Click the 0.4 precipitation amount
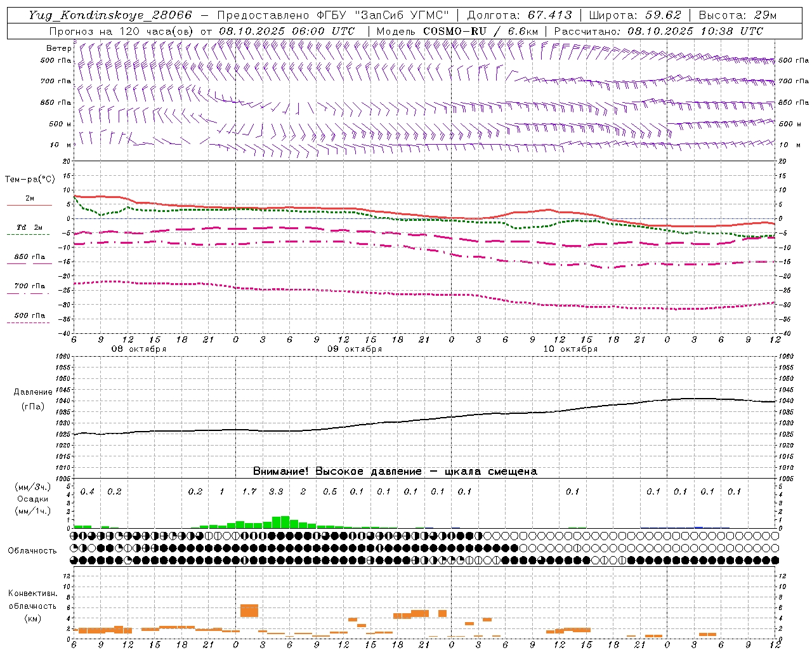Image resolution: width=812 pixels, height=650 pixels. 88,491
